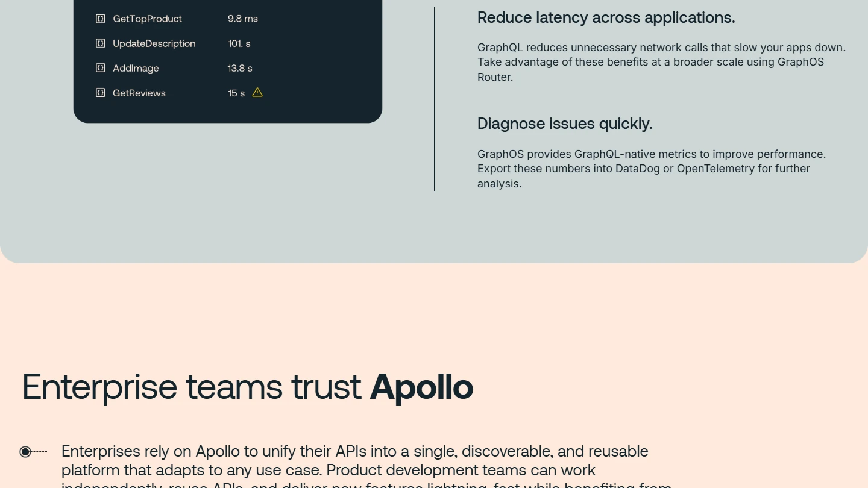Click the 15 s latency value

click(236, 93)
